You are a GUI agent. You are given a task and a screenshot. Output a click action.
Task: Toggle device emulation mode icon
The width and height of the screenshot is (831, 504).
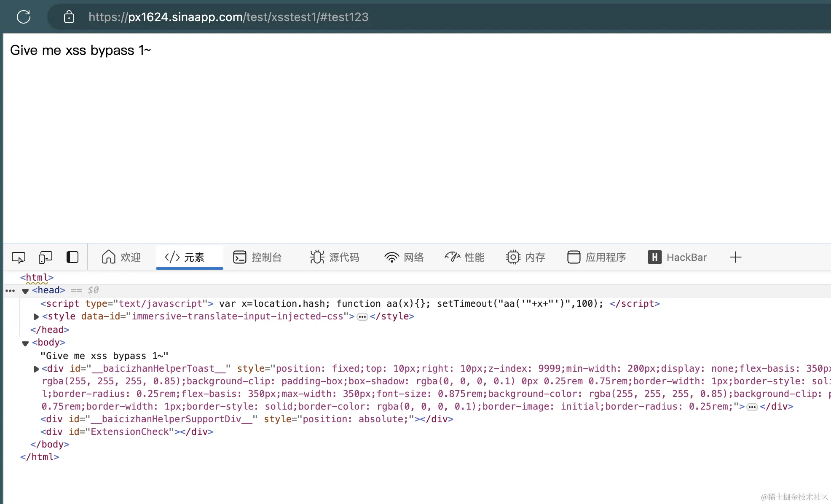[45, 257]
